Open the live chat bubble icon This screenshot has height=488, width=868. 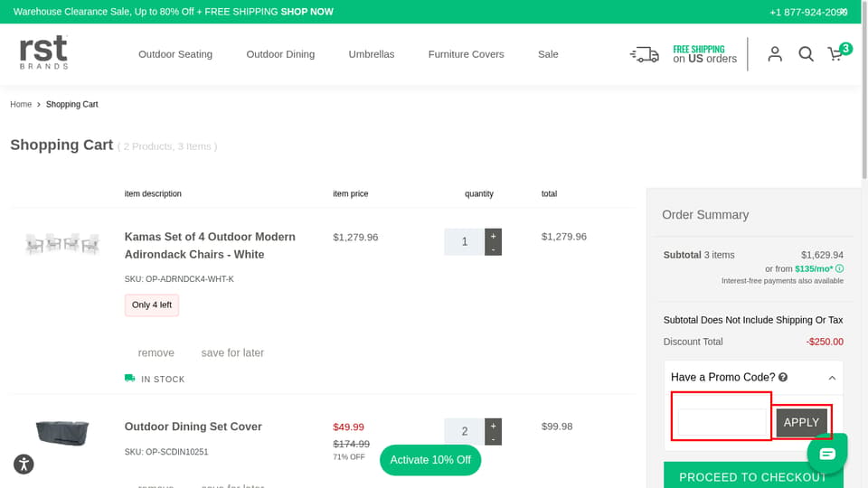click(827, 454)
